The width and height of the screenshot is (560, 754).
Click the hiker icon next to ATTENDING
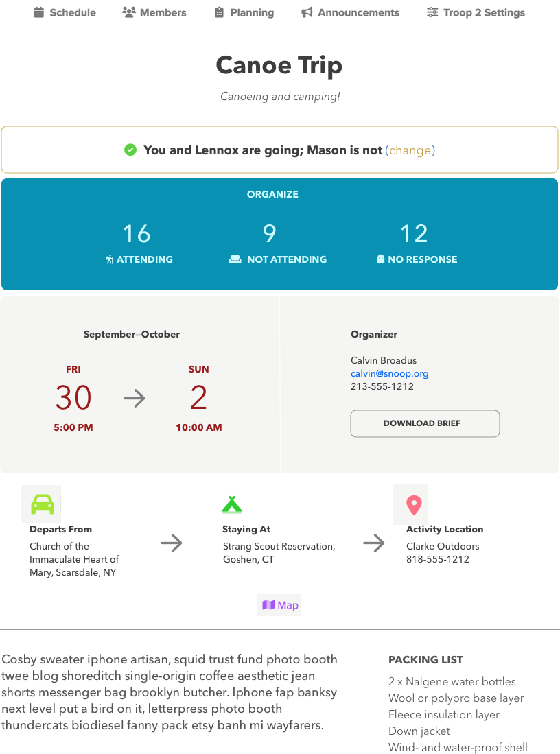tap(110, 259)
